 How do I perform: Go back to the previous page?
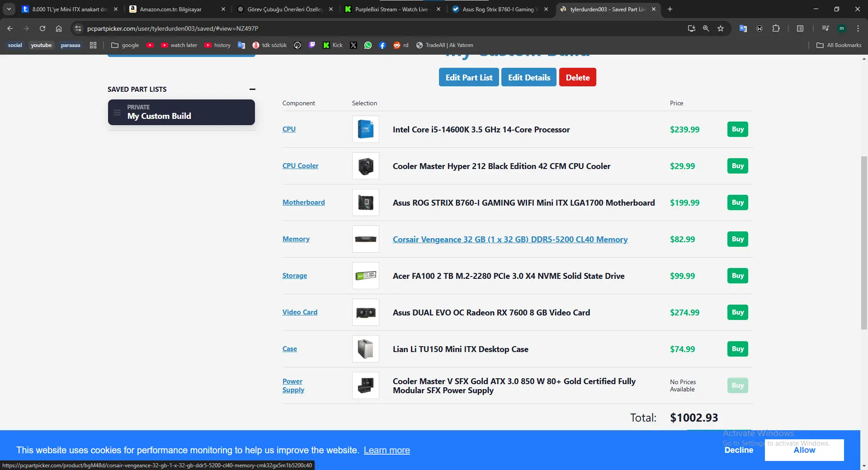(10, 28)
